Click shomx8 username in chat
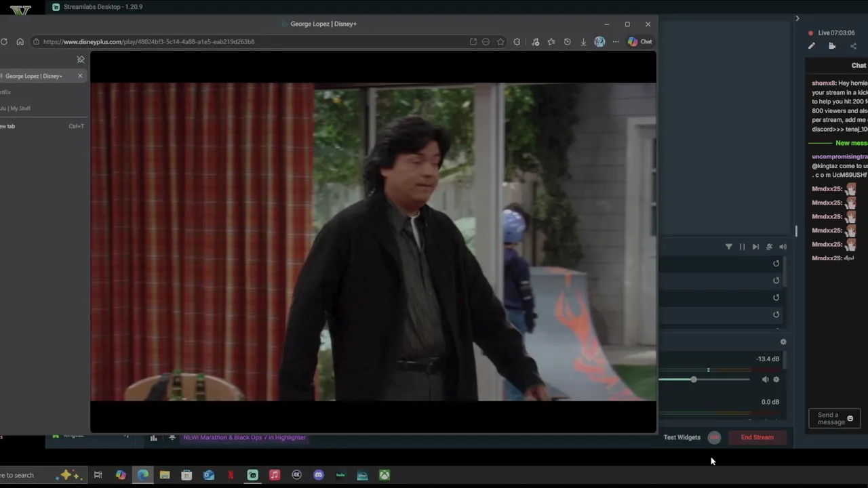 pyautogui.click(x=823, y=83)
